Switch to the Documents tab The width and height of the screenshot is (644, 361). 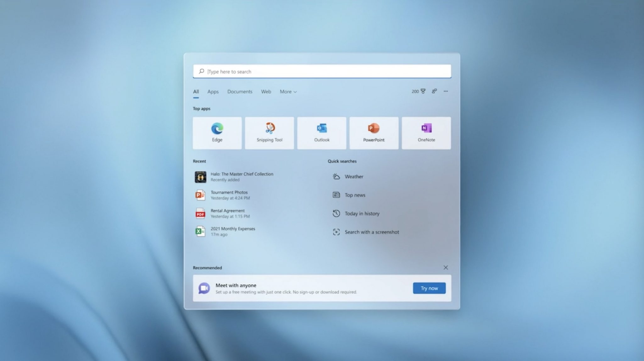[x=240, y=92]
